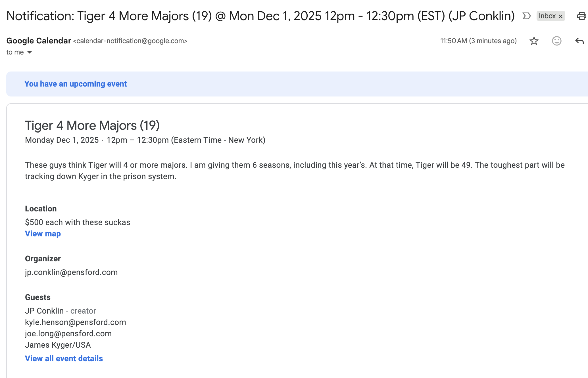
Task: Click guest joe.long@pensford.com
Action: 68,333
